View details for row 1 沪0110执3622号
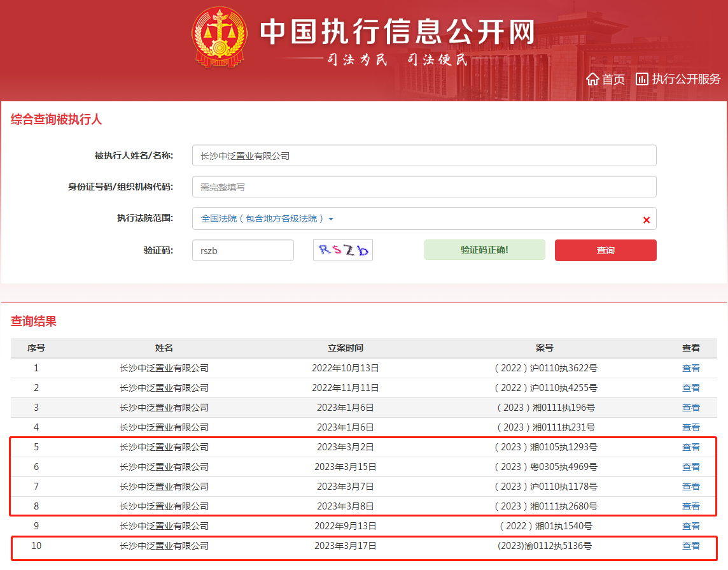Viewport: 728px width, 570px height. point(690,368)
